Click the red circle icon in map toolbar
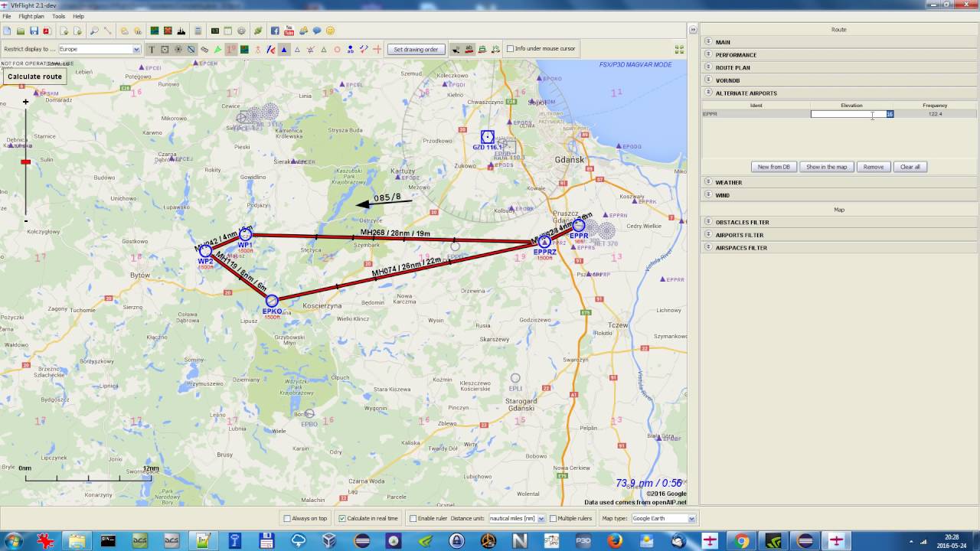Image resolution: width=980 pixels, height=551 pixels. pos(337,49)
